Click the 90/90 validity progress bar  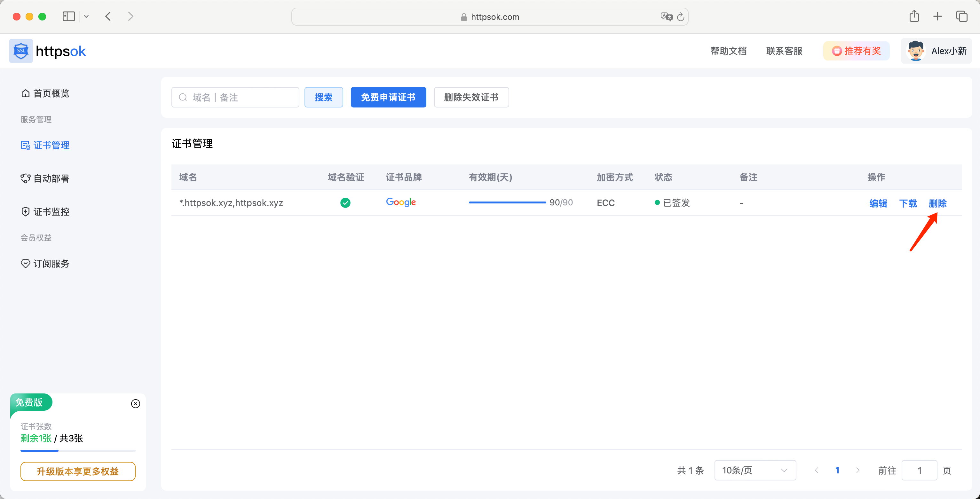click(507, 203)
